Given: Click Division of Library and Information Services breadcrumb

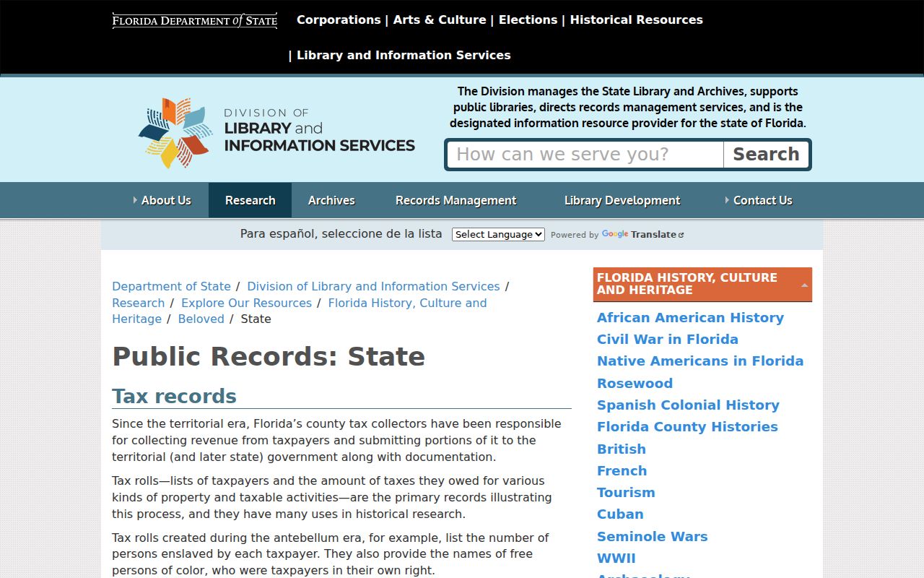Looking at the screenshot, I should pyautogui.click(x=373, y=286).
